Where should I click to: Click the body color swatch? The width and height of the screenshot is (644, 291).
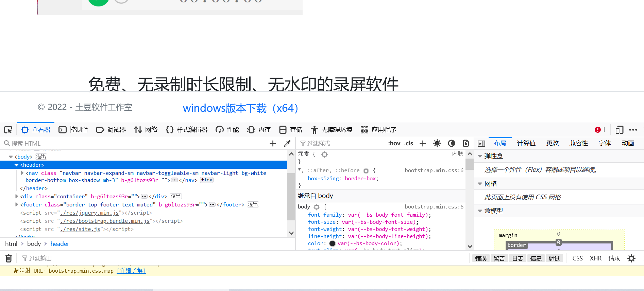point(332,243)
